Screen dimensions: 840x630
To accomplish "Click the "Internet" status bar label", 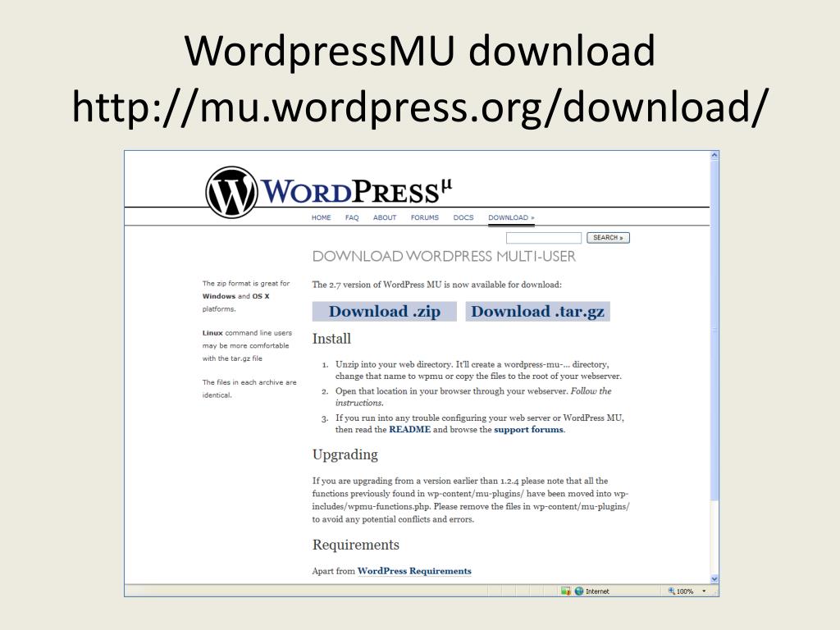I will tap(597, 591).
